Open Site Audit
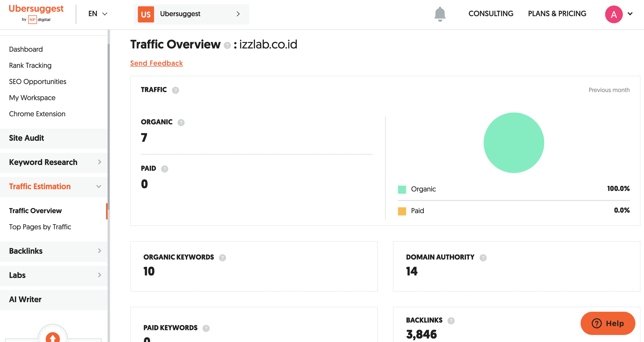This screenshot has width=644, height=342. point(54,138)
